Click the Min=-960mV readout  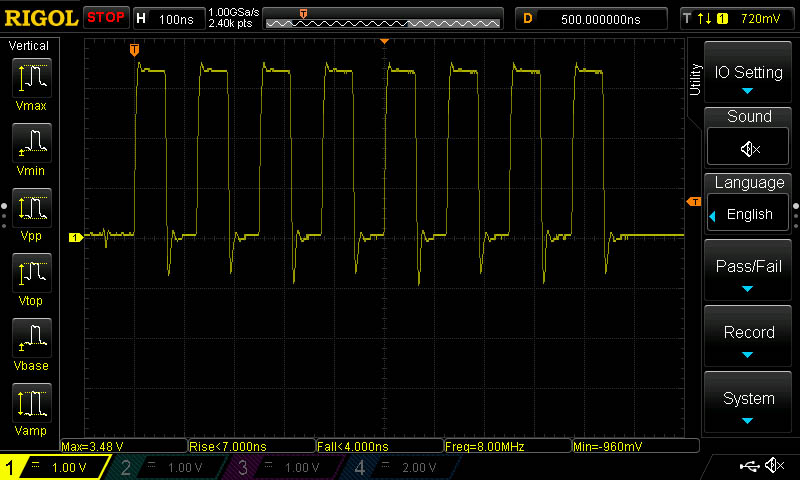click(636, 446)
